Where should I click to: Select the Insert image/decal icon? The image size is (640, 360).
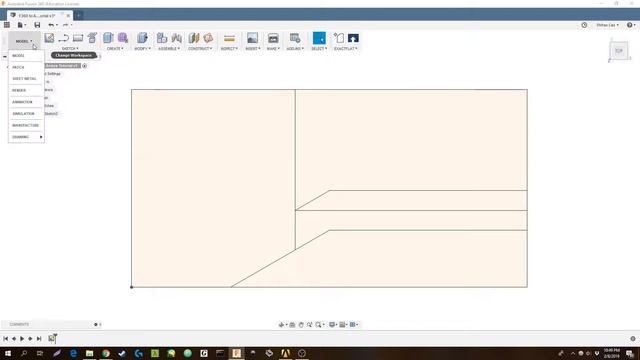tap(253, 38)
